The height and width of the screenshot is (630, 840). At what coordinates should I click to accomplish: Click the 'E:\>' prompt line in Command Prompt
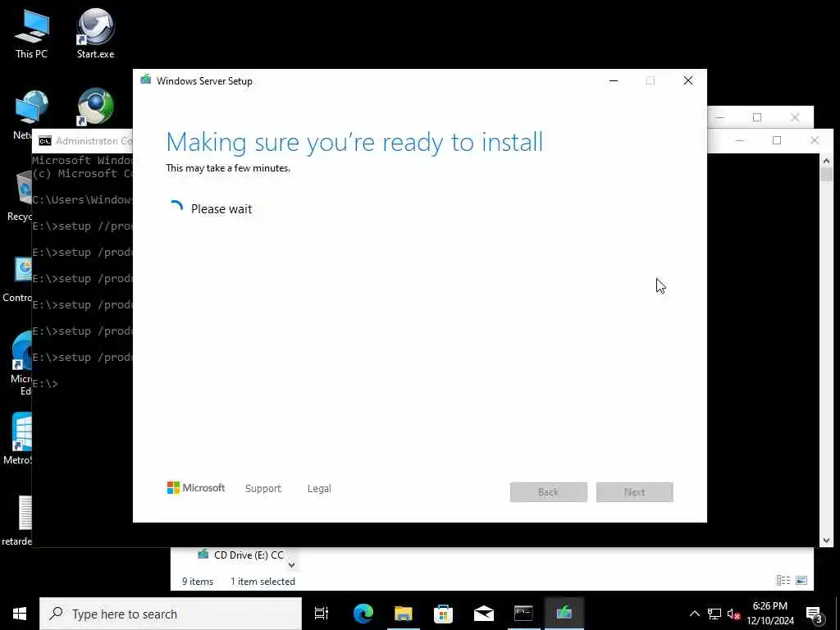(45, 384)
